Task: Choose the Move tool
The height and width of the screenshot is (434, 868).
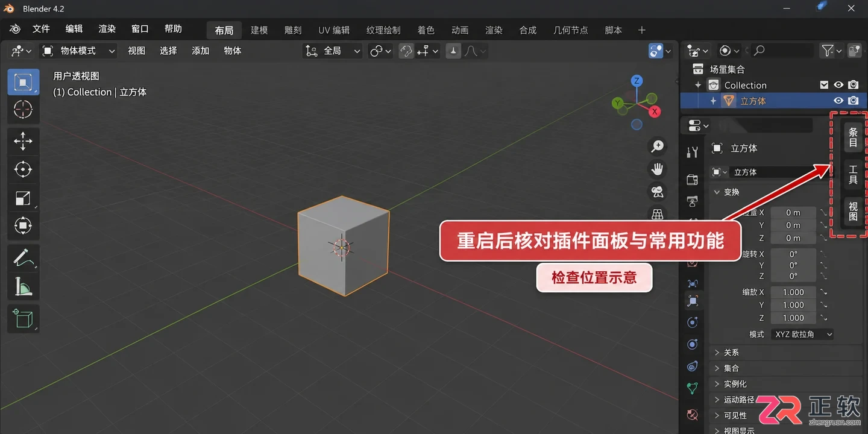Action: [x=23, y=141]
